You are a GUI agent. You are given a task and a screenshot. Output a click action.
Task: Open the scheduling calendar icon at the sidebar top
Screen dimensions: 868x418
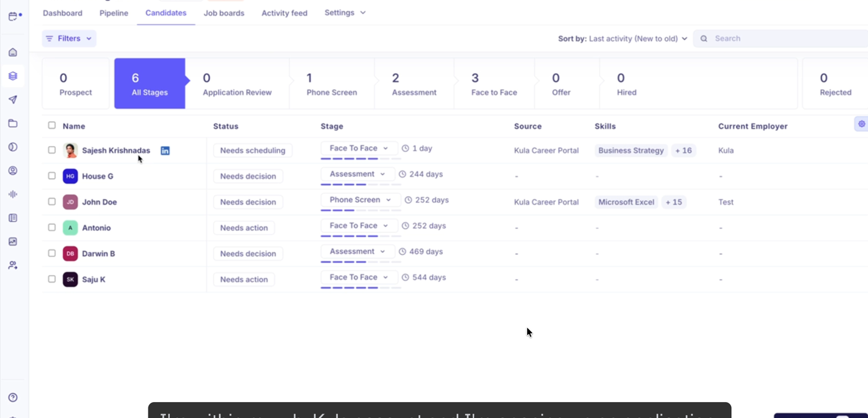(x=13, y=16)
